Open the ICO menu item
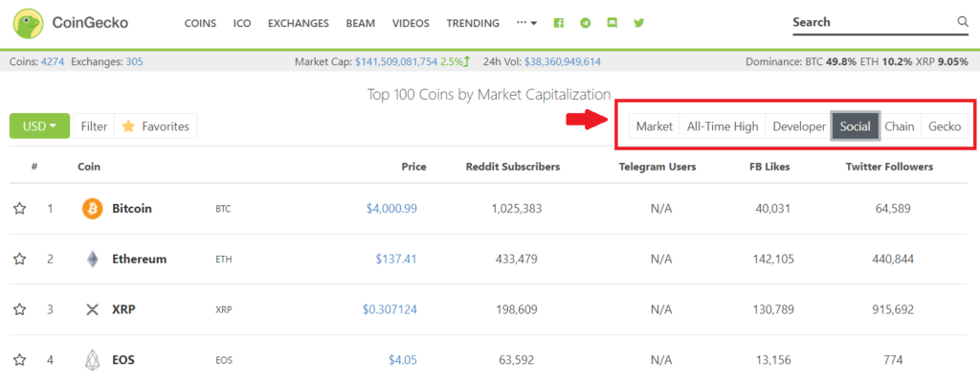980x385 pixels. coord(242,23)
